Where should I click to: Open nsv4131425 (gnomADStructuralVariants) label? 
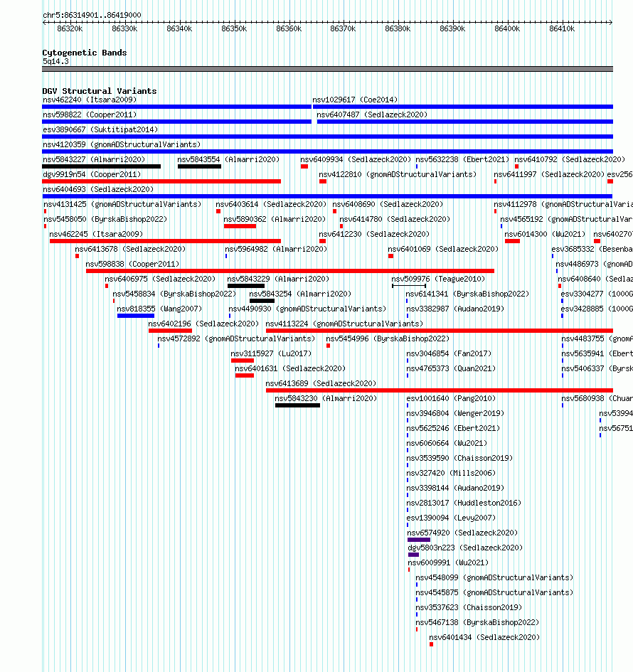click(122, 204)
